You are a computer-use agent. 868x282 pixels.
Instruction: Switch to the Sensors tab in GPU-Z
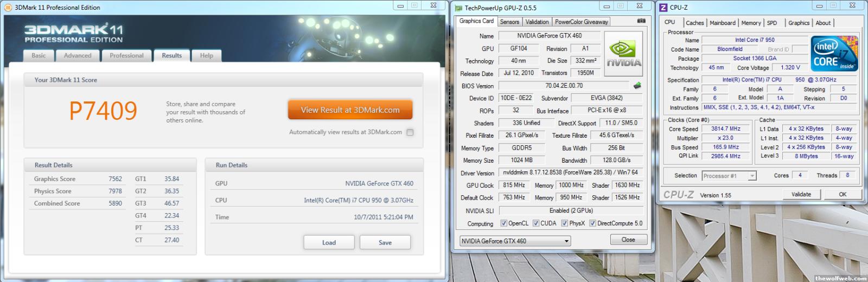pos(509,22)
